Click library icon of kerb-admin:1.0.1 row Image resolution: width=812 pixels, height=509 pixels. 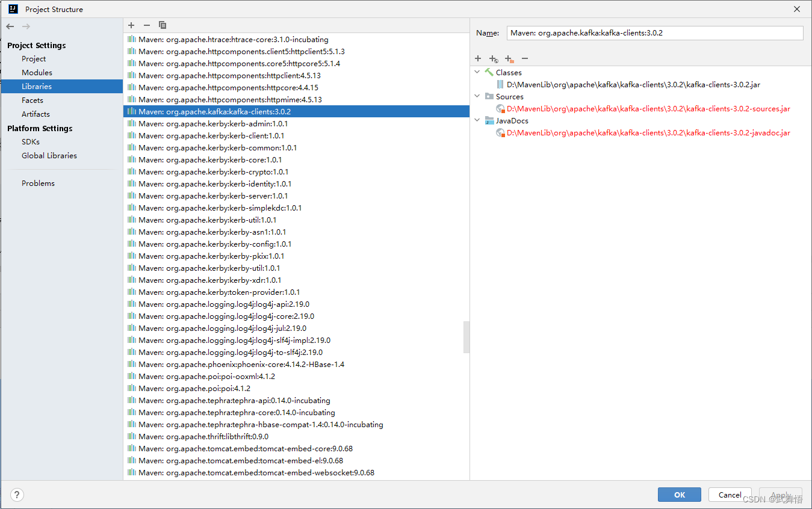[132, 123]
